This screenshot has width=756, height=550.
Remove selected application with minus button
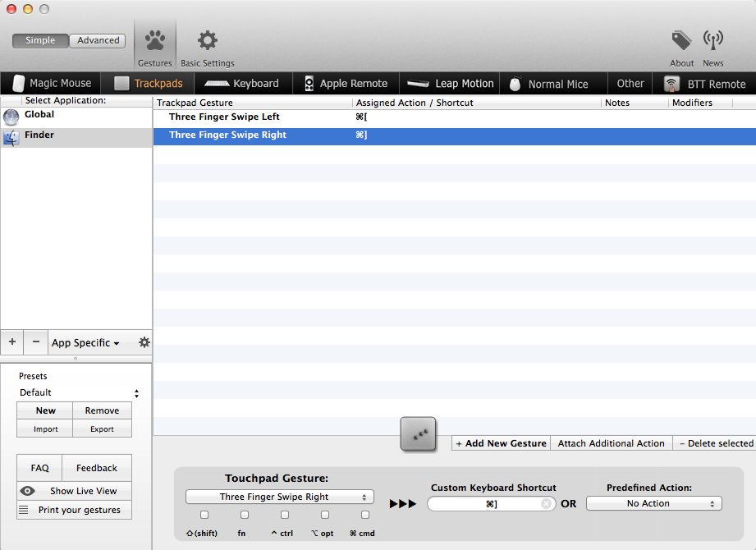click(x=36, y=341)
